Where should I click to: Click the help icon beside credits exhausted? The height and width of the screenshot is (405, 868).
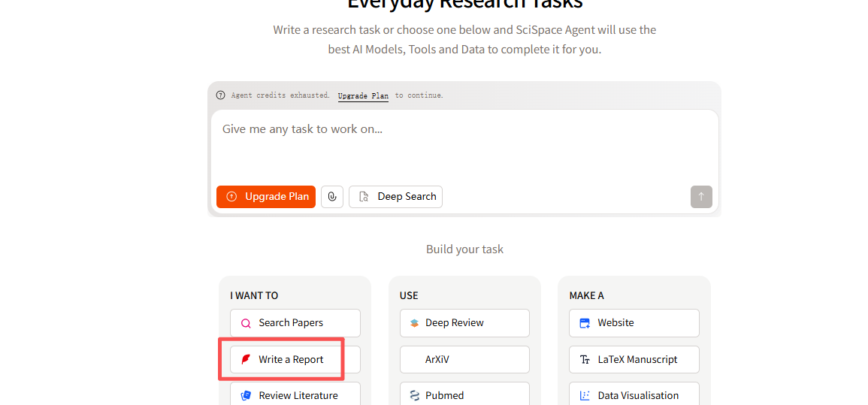(221, 95)
